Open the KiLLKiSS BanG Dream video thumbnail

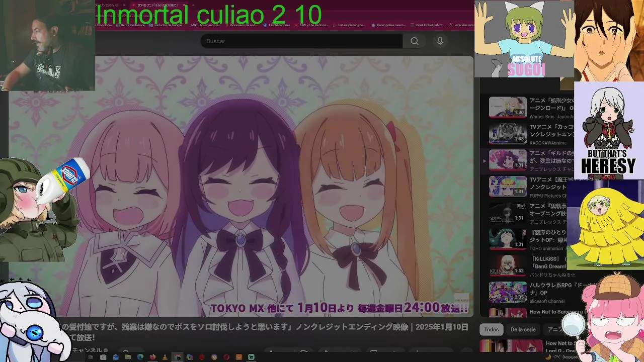[508, 265]
